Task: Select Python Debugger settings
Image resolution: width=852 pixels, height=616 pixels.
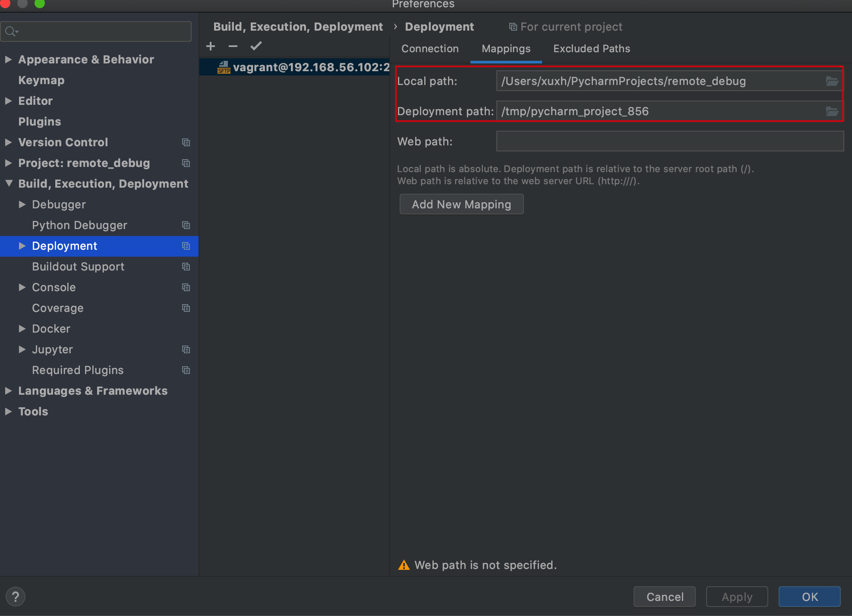Action: click(79, 225)
